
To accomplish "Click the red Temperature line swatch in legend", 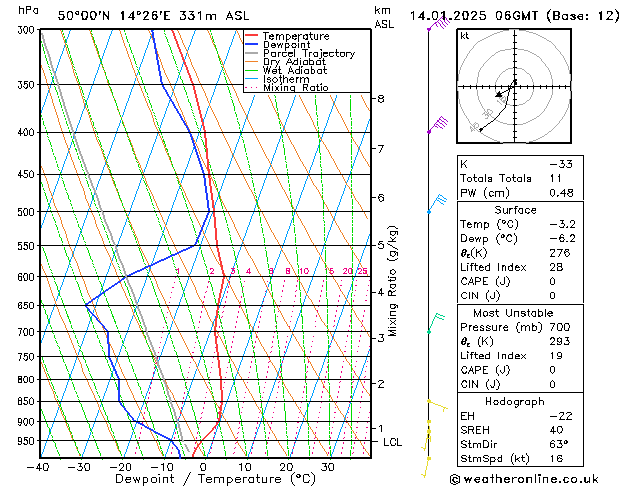I will 252,36.
